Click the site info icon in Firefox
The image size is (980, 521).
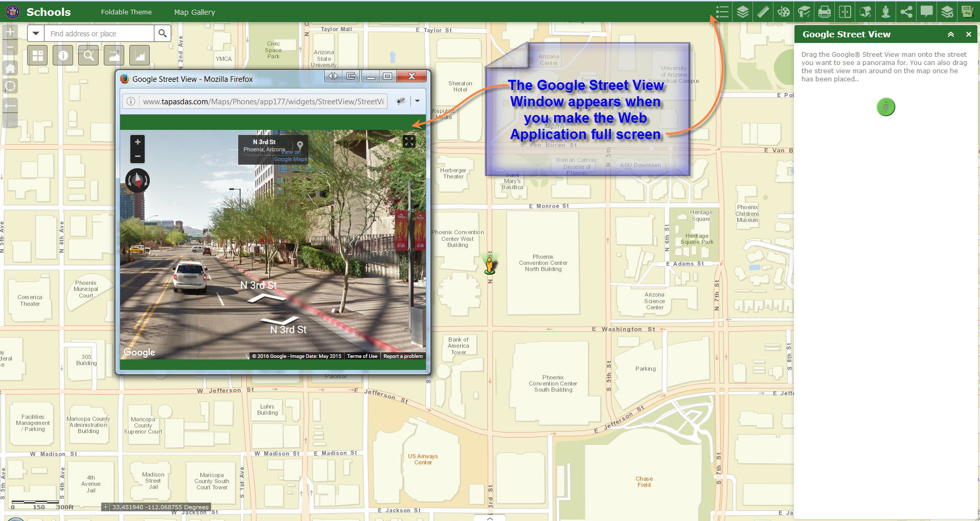click(x=131, y=101)
